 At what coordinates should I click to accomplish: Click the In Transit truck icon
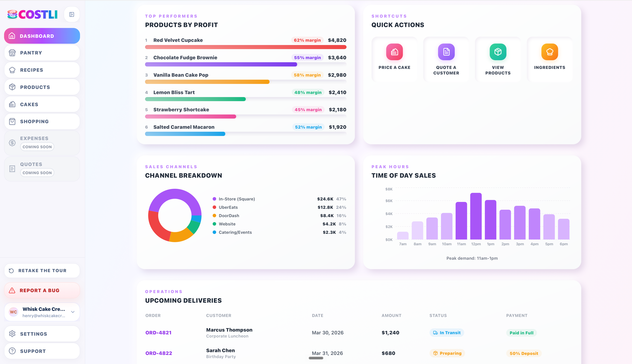[435, 333]
